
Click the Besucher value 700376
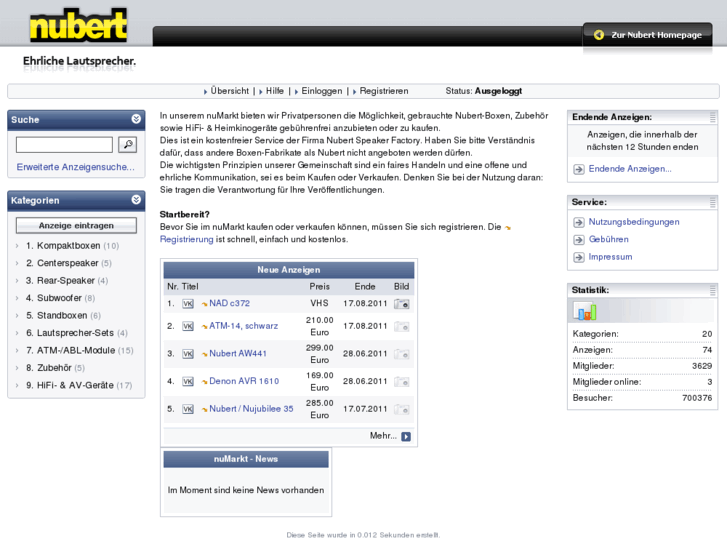click(697, 398)
